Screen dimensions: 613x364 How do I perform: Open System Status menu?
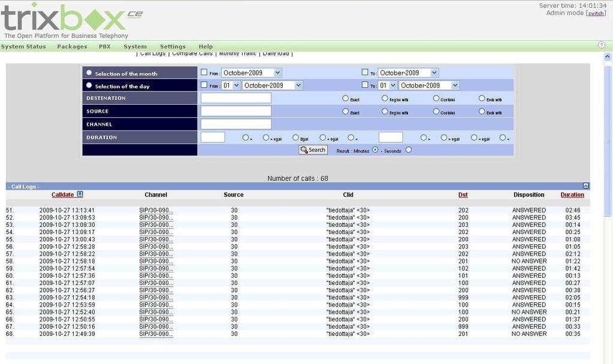click(23, 47)
